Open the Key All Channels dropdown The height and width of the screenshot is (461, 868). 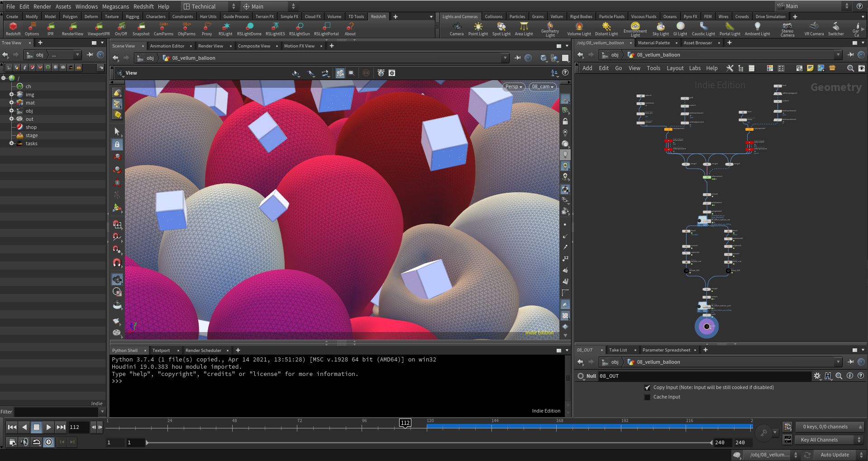[x=829, y=440]
